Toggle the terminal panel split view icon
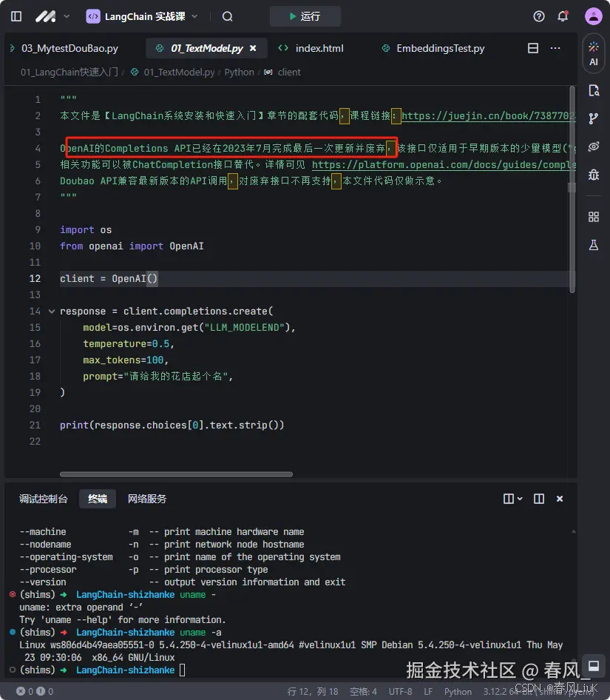The height and width of the screenshot is (700, 610). click(x=538, y=498)
